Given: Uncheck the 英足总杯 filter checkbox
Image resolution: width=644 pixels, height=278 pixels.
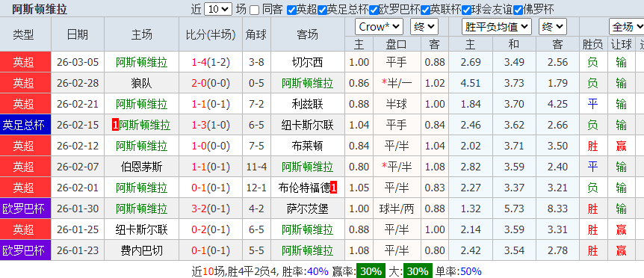Looking at the screenshot, I should [x=323, y=10].
